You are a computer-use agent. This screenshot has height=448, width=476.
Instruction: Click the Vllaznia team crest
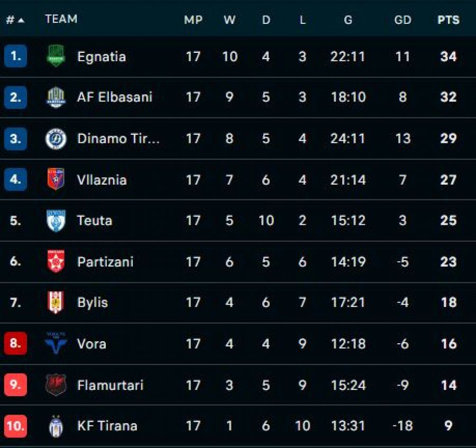click(x=56, y=179)
